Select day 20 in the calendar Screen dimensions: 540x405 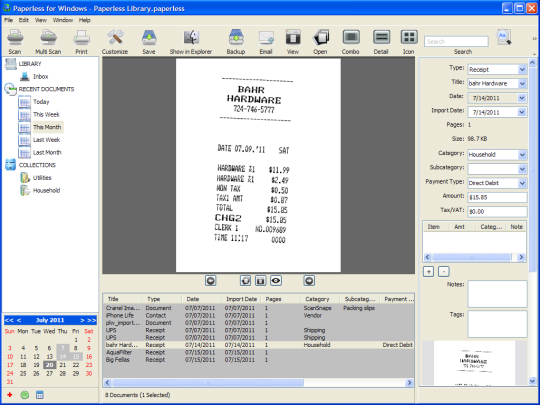coord(50,365)
